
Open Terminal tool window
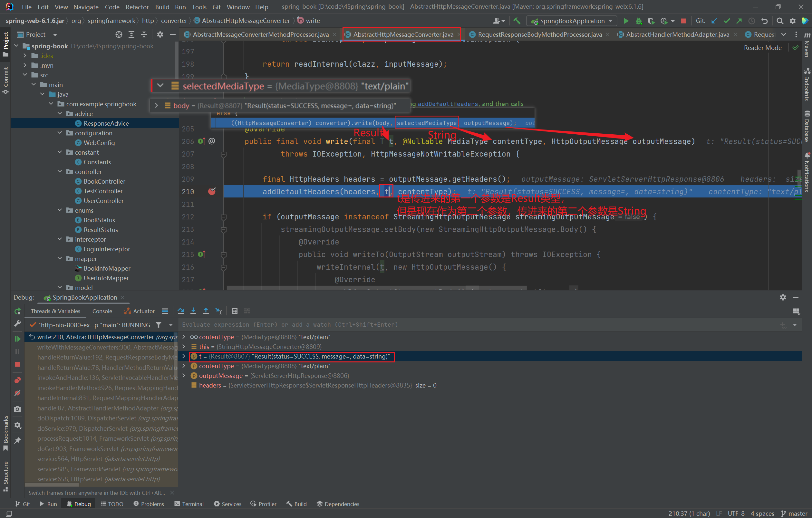click(189, 504)
